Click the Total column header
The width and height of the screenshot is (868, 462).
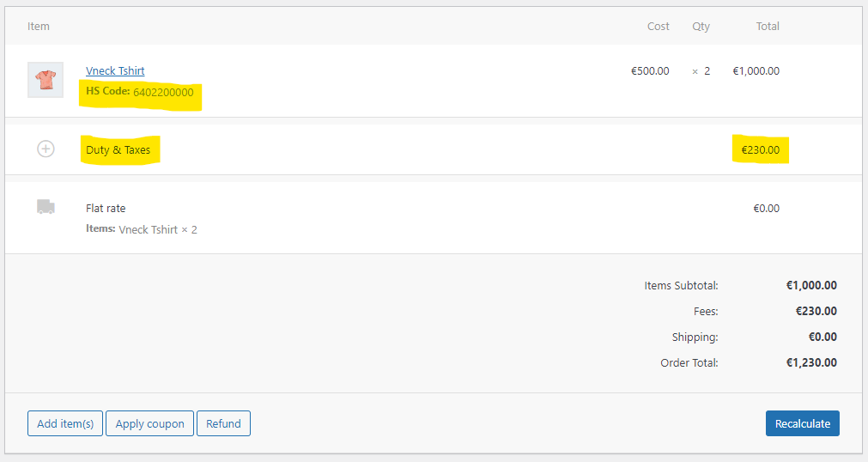pos(768,26)
